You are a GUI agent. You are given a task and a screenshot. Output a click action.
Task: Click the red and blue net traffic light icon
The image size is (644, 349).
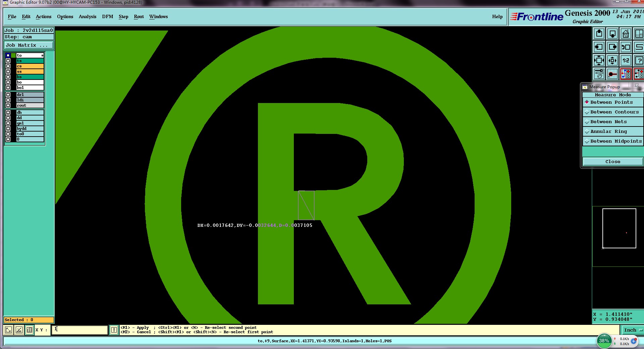pos(626,74)
